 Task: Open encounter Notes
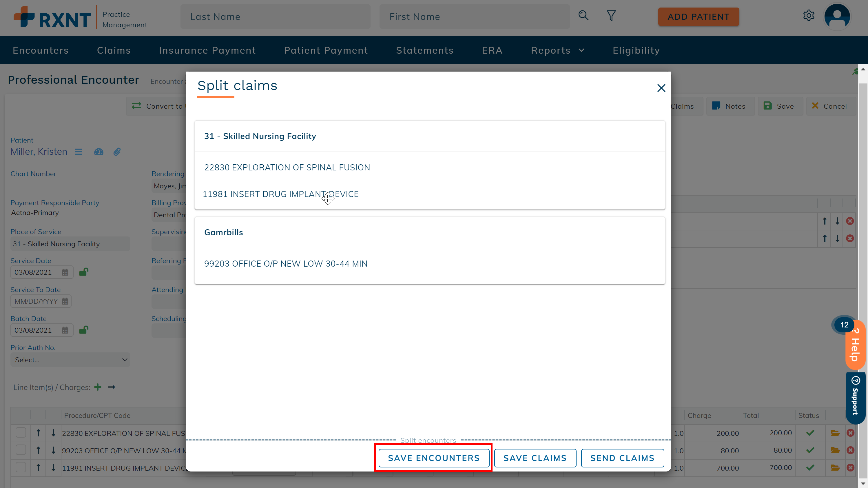(730, 106)
